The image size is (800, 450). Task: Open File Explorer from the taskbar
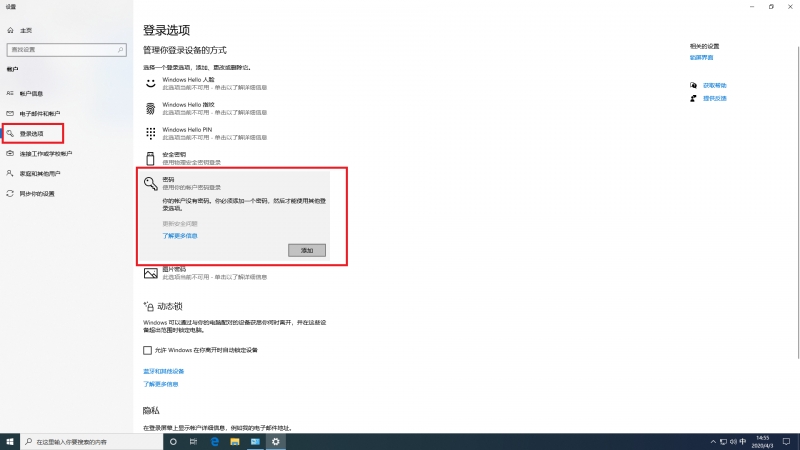click(235, 442)
